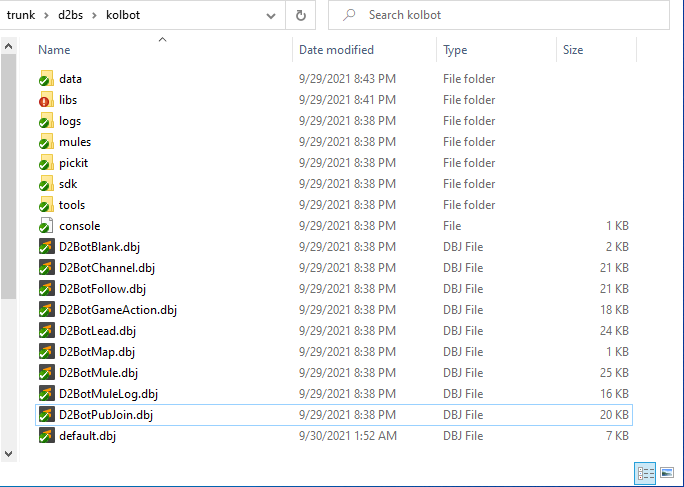Click the mules folder icon
684x487 pixels.
click(46, 141)
